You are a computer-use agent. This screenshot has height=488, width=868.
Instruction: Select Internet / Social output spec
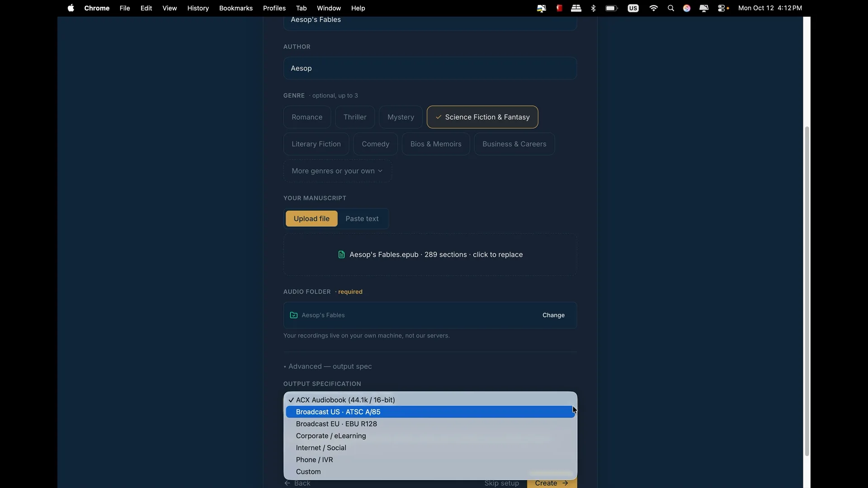430,448
